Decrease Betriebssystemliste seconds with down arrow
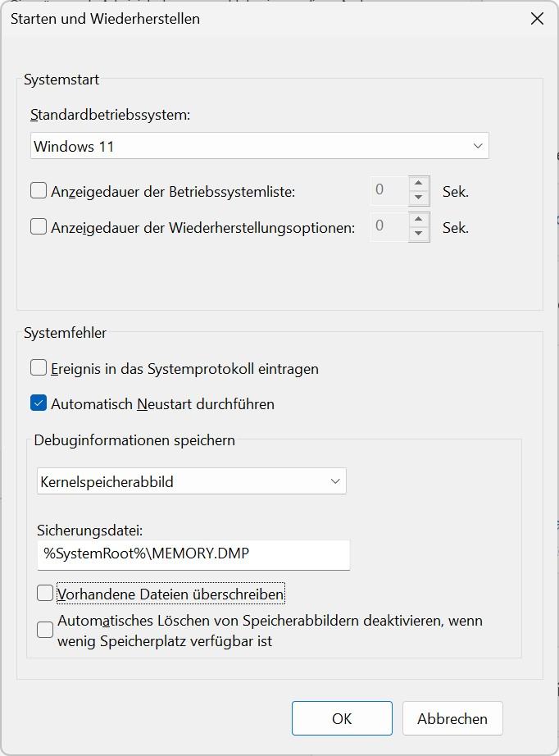The width and height of the screenshot is (559, 756). click(419, 198)
